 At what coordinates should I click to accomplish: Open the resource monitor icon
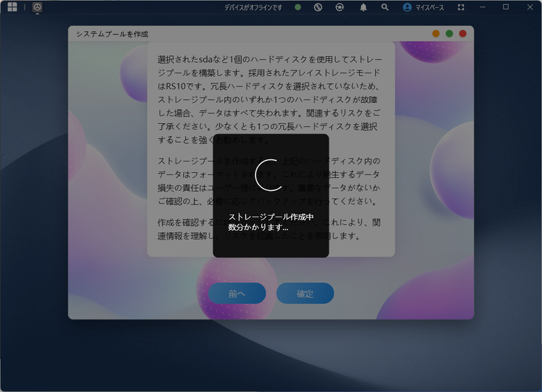coord(339,7)
